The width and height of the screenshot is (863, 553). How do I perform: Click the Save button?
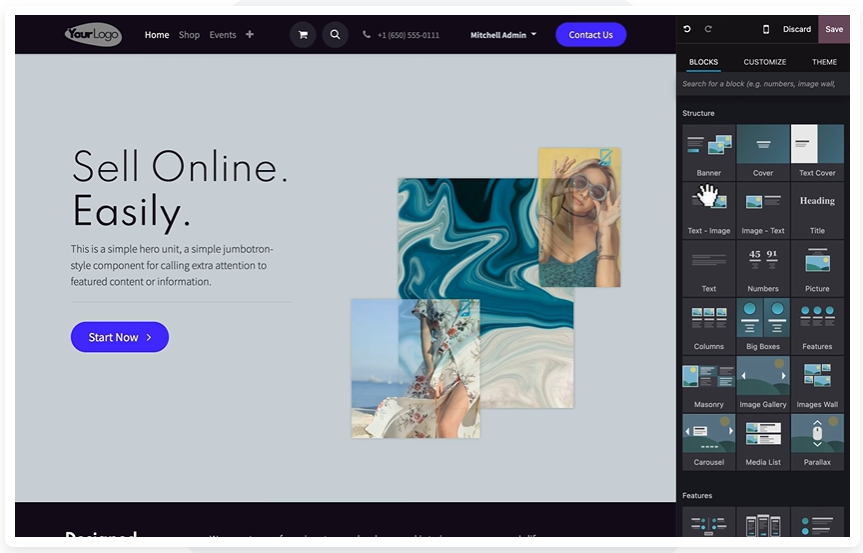(833, 29)
